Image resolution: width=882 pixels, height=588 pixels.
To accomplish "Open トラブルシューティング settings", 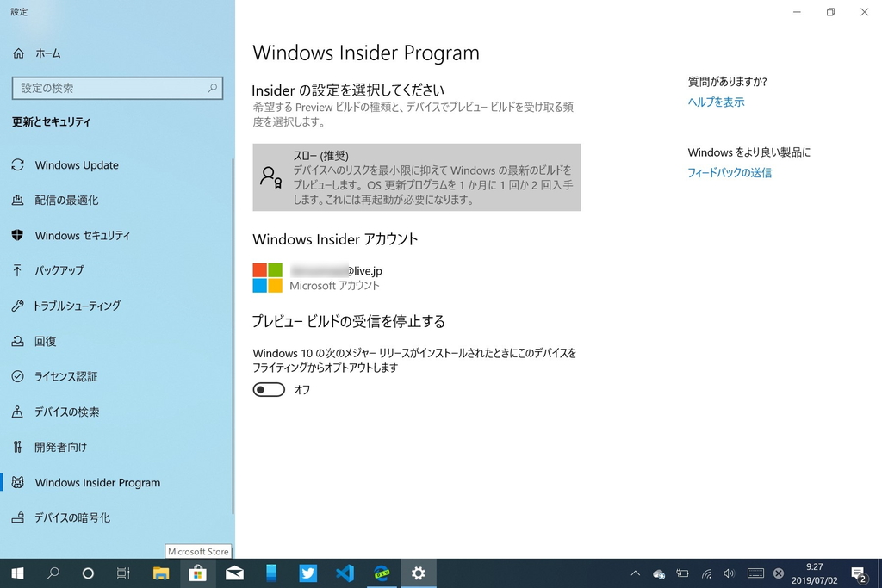I will tap(89, 306).
